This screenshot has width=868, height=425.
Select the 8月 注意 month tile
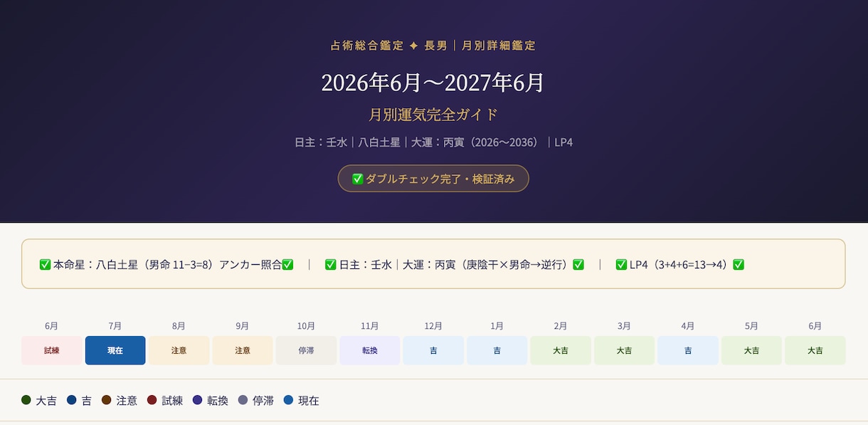pyautogui.click(x=179, y=350)
